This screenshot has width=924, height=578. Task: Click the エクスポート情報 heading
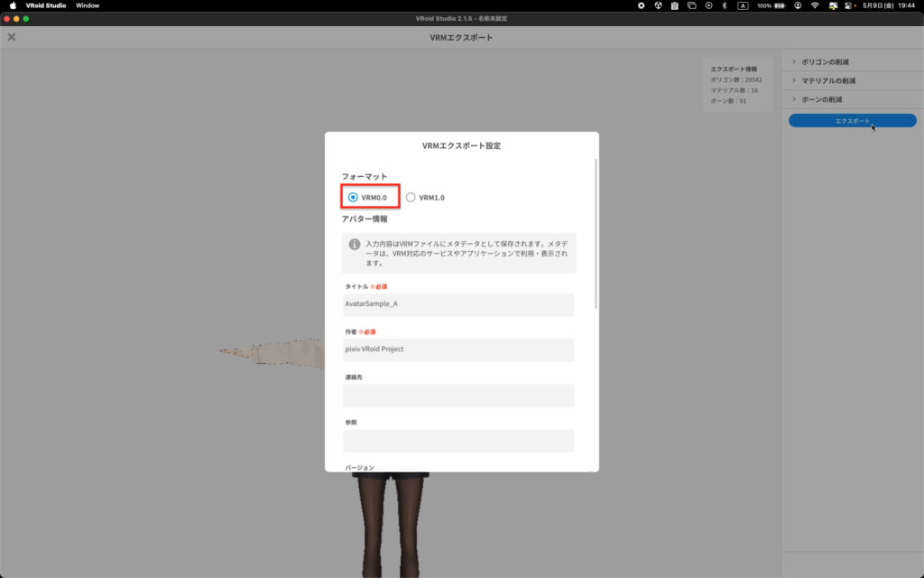click(734, 69)
